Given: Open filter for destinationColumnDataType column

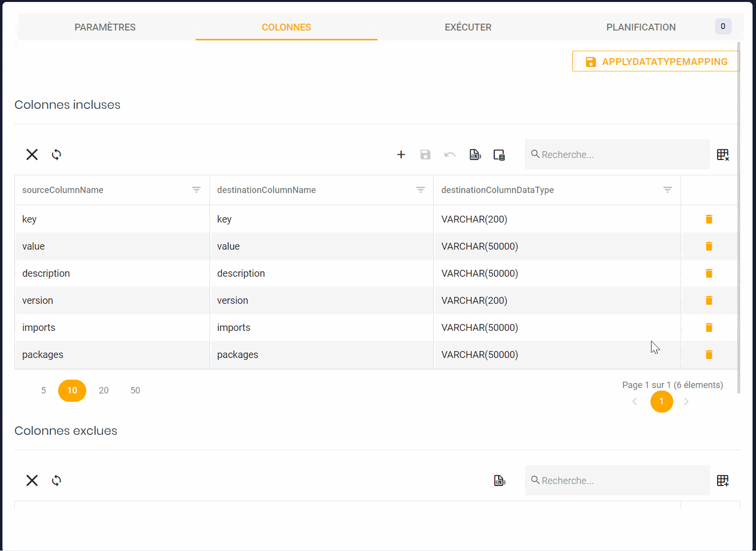Looking at the screenshot, I should 668,190.
